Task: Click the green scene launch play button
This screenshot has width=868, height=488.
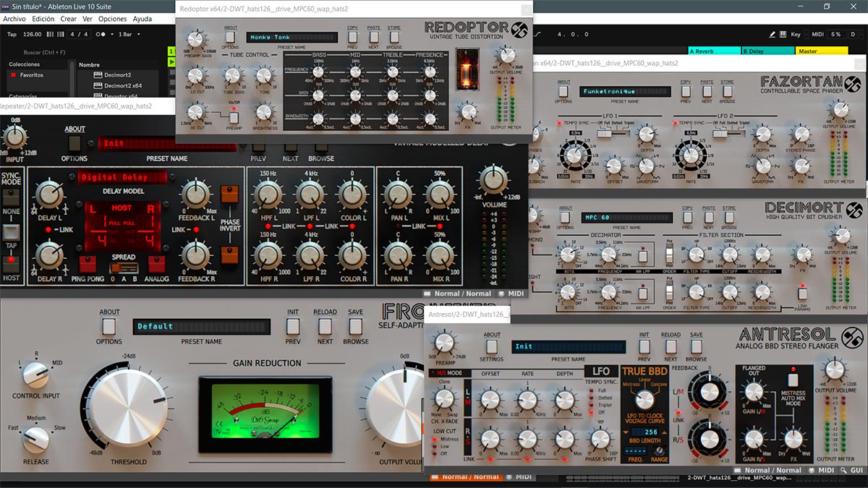Action: click(171, 62)
